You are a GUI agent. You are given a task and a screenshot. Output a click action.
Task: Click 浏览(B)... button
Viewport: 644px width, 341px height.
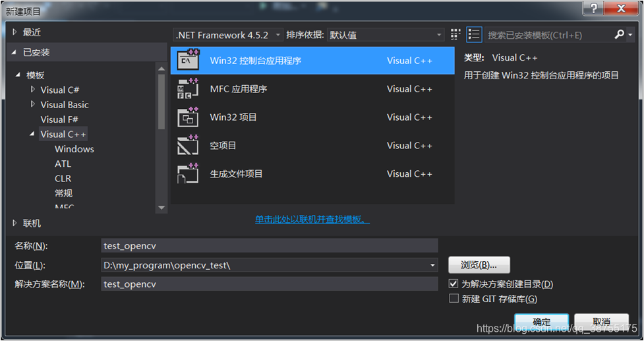coord(479,265)
